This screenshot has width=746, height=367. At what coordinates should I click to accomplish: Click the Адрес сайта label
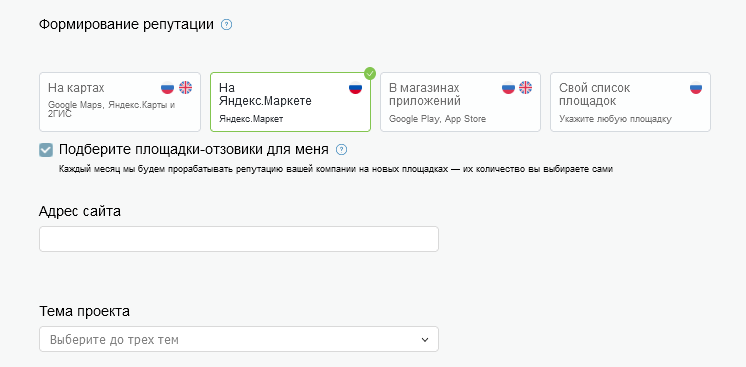79,211
